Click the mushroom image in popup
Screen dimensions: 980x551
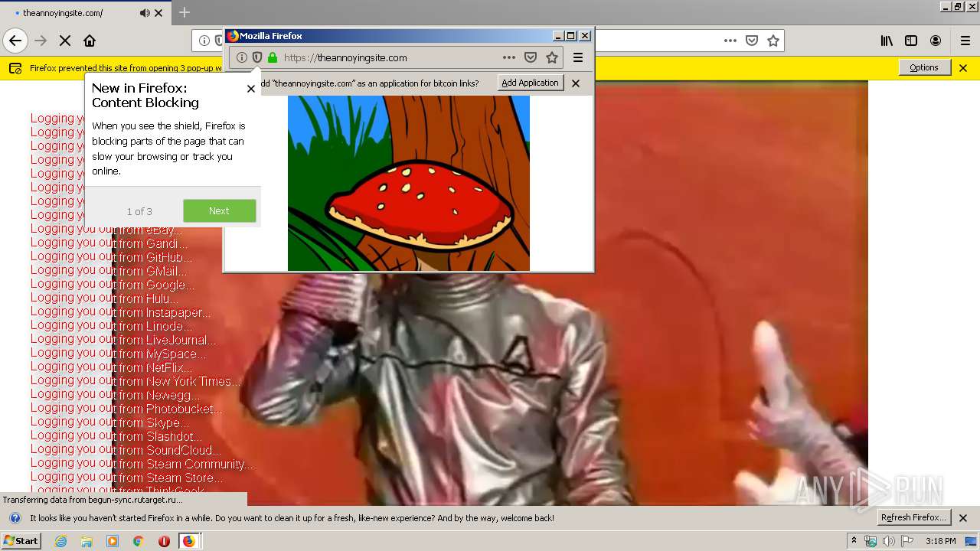409,183
